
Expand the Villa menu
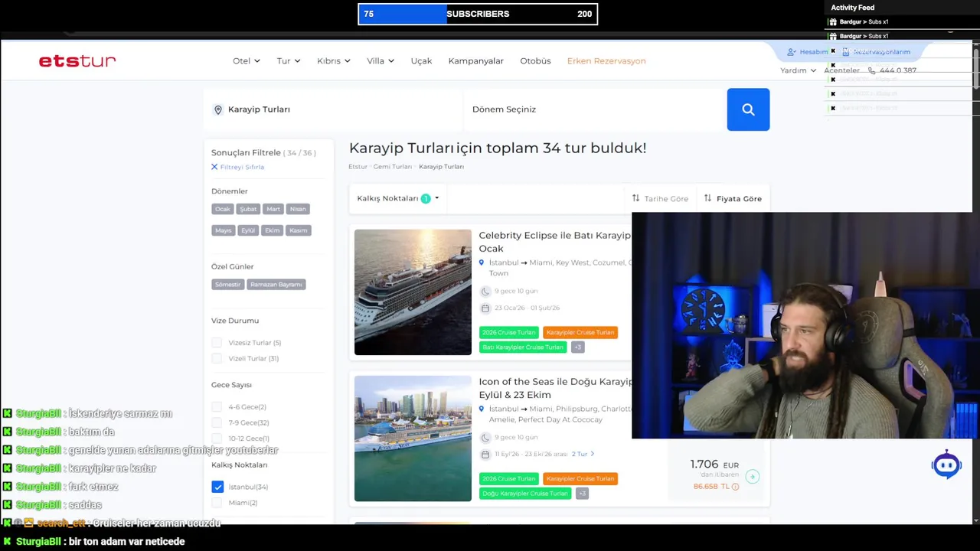click(381, 61)
